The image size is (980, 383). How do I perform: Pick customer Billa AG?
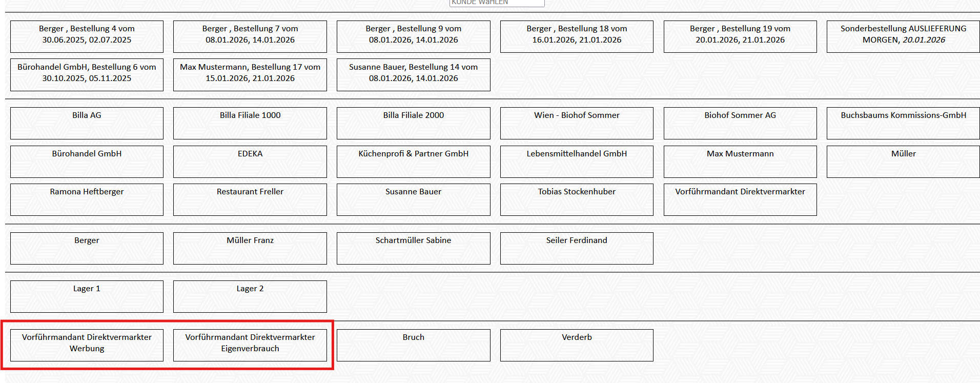[87, 123]
